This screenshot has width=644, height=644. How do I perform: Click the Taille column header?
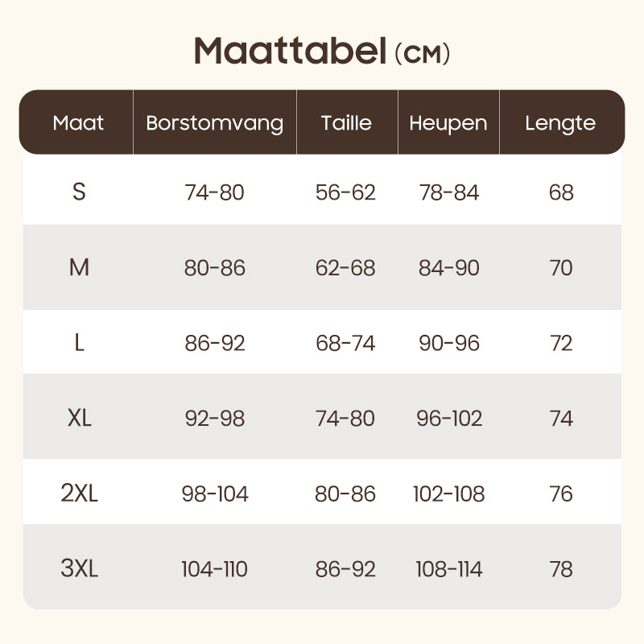pyautogui.click(x=346, y=123)
